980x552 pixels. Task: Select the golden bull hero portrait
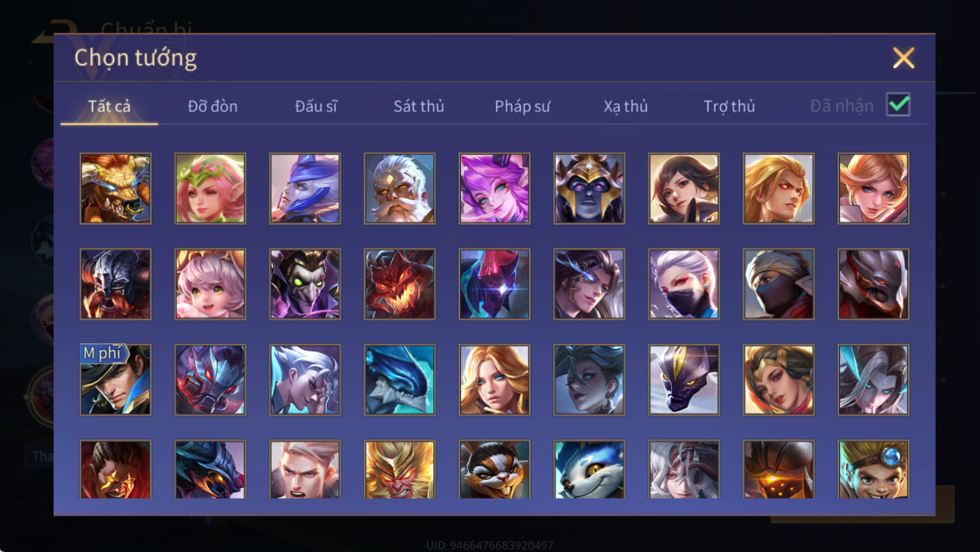click(116, 189)
